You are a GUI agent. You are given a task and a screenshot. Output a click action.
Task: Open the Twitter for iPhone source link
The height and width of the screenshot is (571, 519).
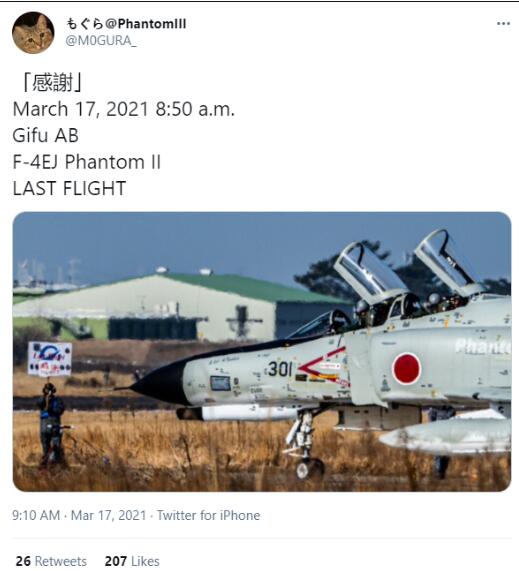pyautogui.click(x=208, y=515)
